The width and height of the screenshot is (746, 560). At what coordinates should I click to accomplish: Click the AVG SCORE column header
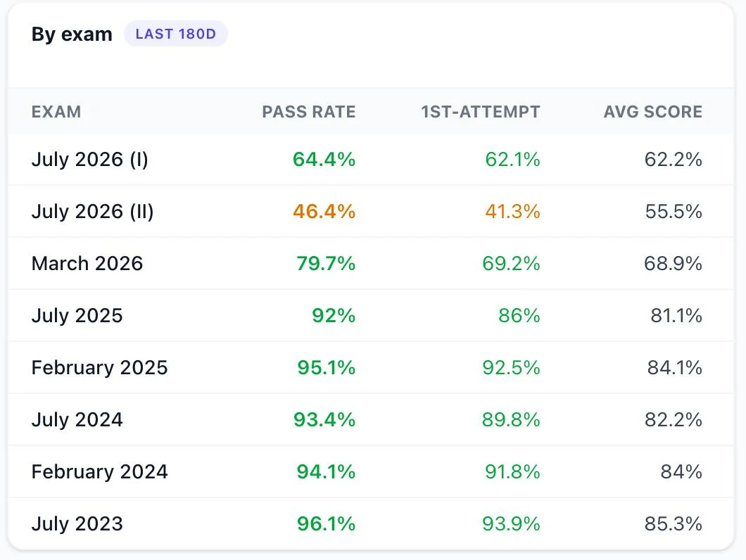tap(653, 112)
